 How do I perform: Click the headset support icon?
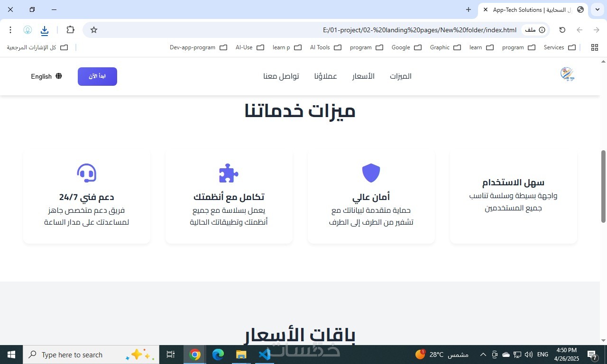pos(87,173)
